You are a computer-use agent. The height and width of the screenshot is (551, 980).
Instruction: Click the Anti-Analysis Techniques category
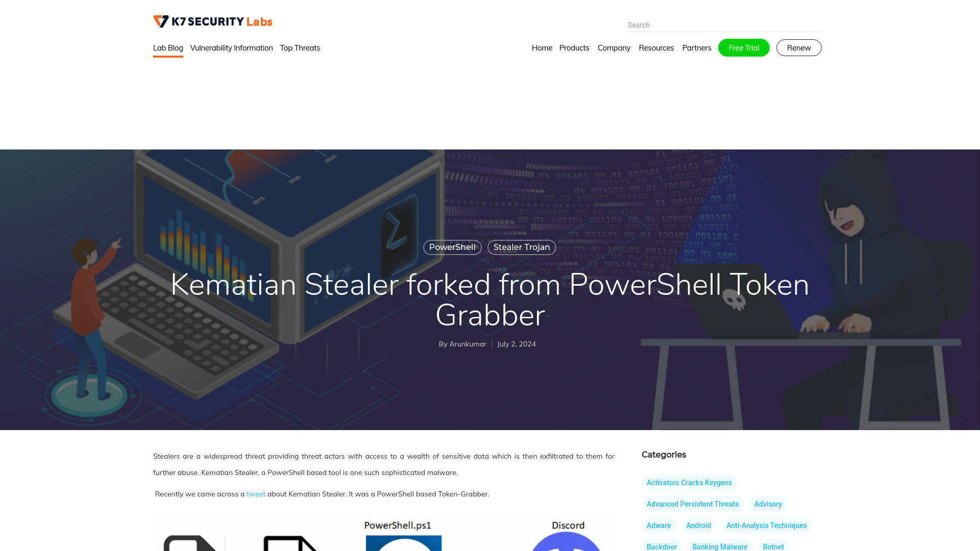pyautogui.click(x=766, y=525)
